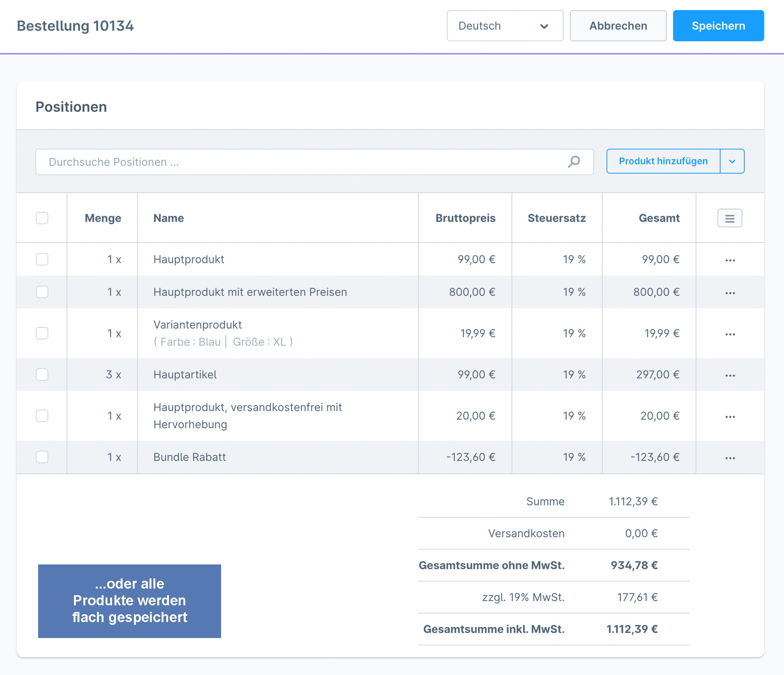784x675 pixels.
Task: Open the three-dot menu for Bundle Rabatt row
Action: pos(730,458)
